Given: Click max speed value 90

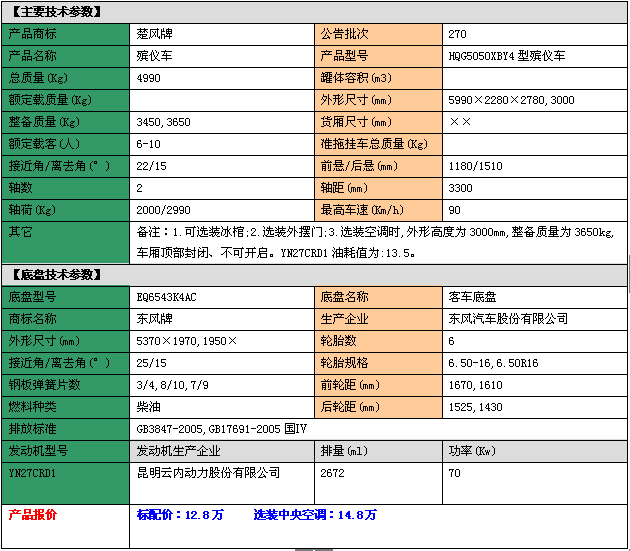Looking at the screenshot, I should point(454,210).
